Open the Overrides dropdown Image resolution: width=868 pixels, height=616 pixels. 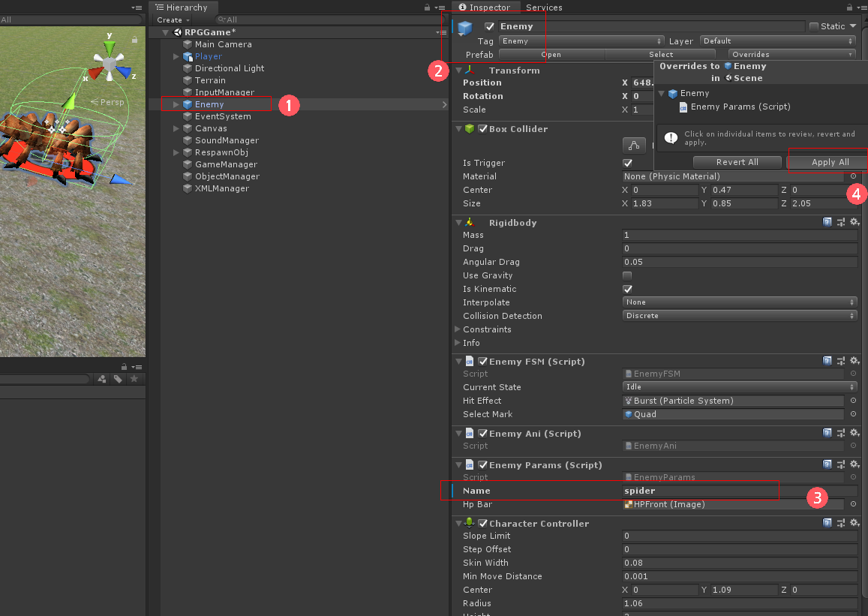792,54
